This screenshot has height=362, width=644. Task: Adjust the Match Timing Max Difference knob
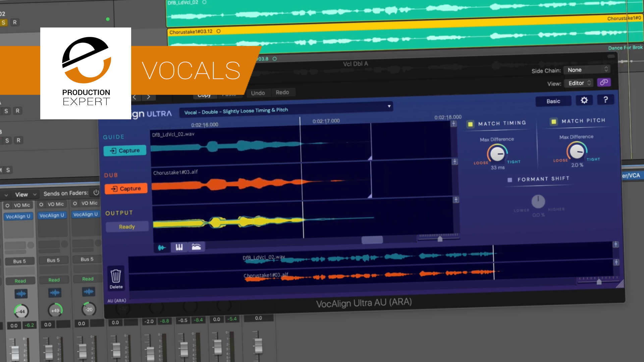point(497,154)
